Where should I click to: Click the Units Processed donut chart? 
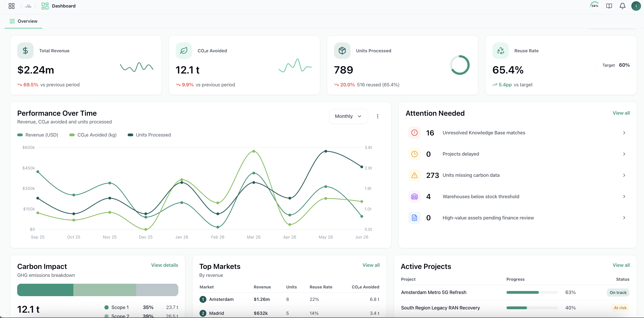click(460, 65)
